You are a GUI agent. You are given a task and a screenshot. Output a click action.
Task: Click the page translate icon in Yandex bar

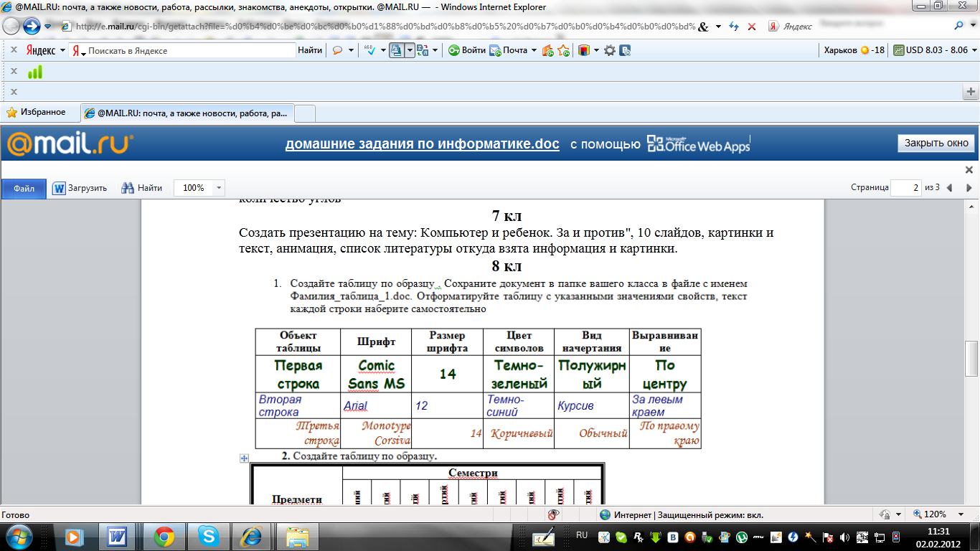[x=422, y=50]
